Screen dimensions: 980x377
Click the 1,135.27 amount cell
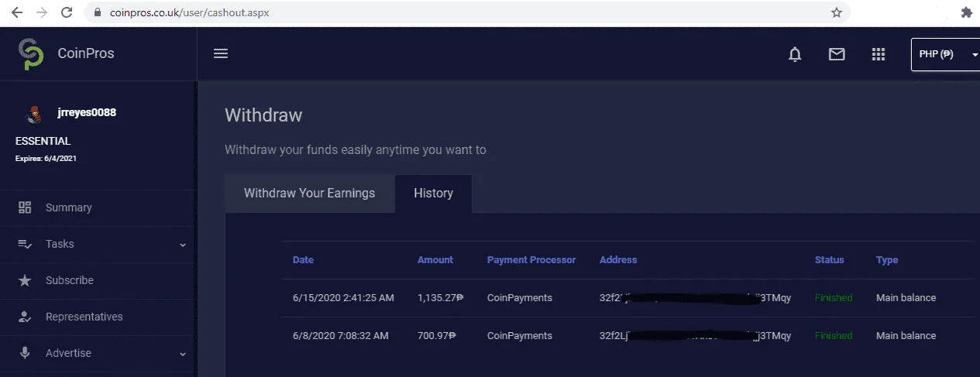pyautogui.click(x=440, y=298)
